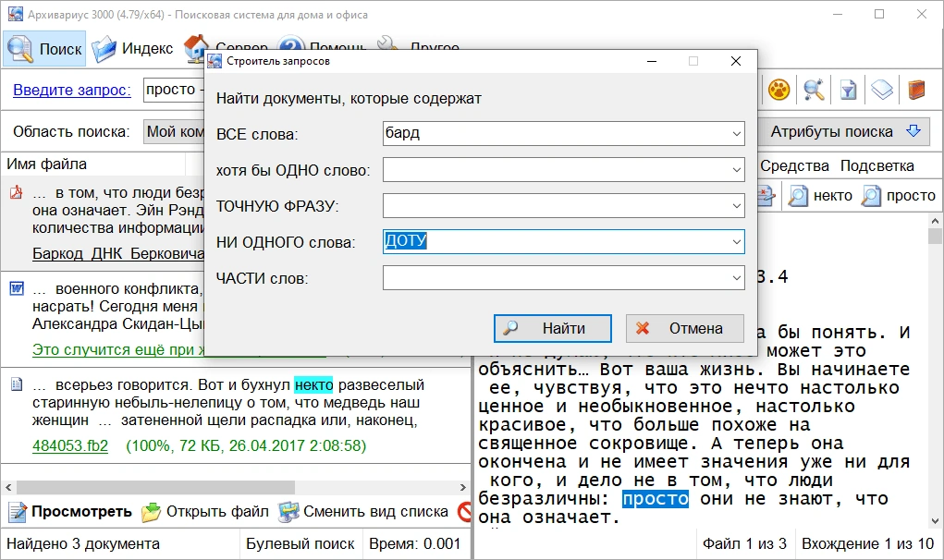Click the Введите запрос link
Viewport: 944px width, 560px height.
pos(71,90)
